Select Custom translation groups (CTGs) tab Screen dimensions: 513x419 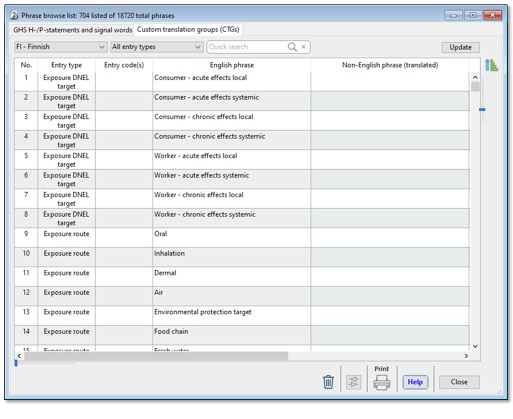coord(188,29)
